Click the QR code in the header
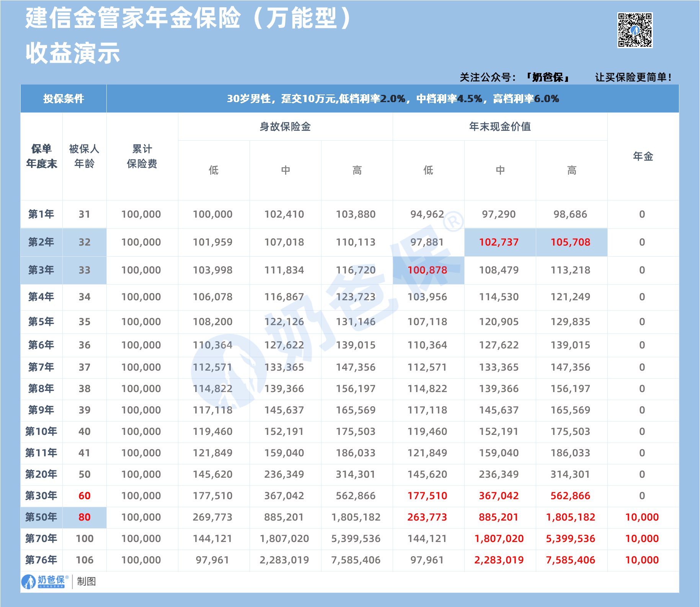 (x=635, y=30)
